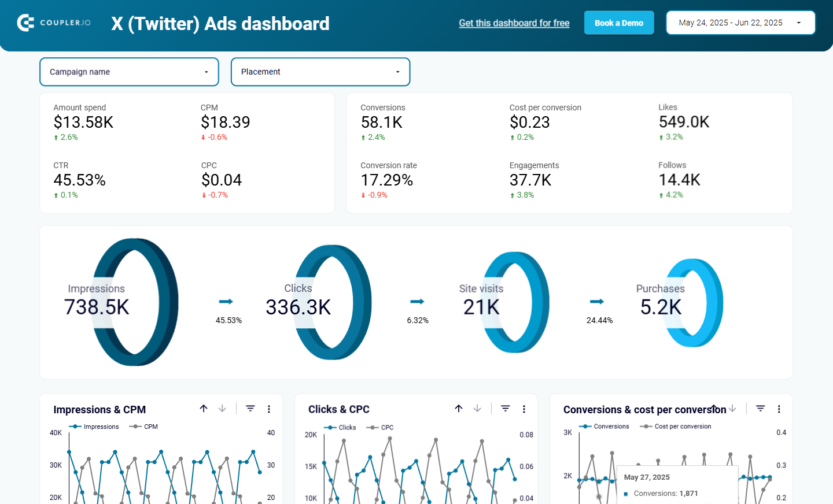Screen dimensions: 833x504
Task: Toggle the Conversions legend entry
Action: tap(604, 427)
